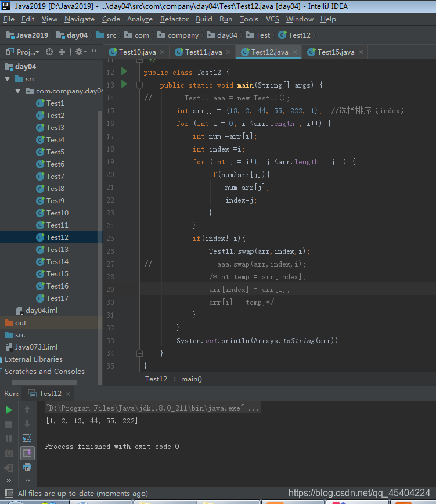Image resolution: width=436 pixels, height=504 pixels.
Task: Click run gutter arrow beside main method
Action: pos(124,84)
